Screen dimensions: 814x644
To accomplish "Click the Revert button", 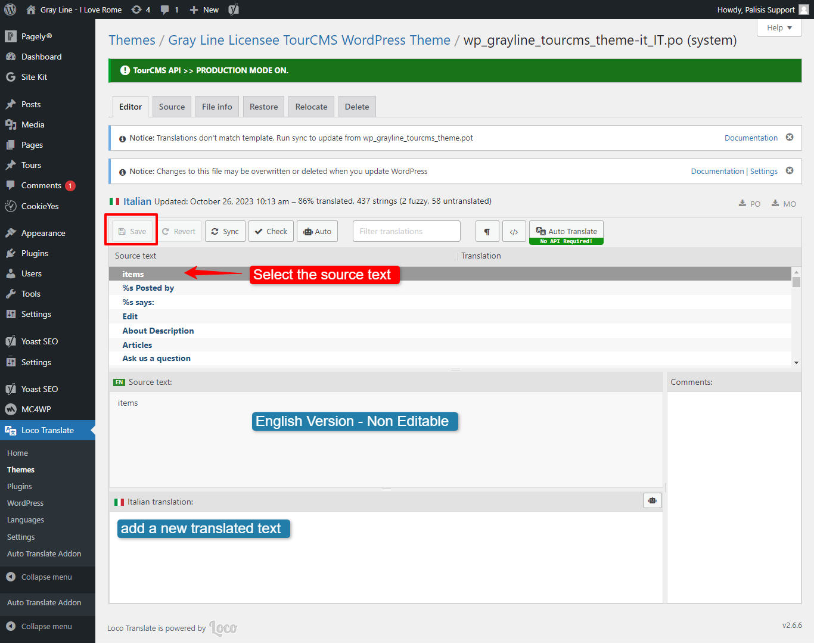I will coord(179,231).
